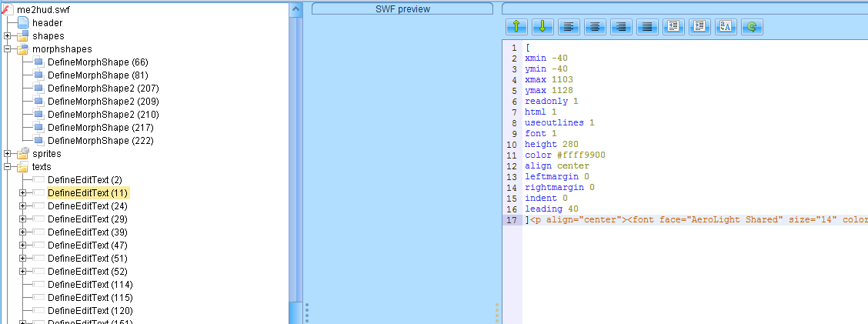Collapse the texts folder

[x=8, y=167]
